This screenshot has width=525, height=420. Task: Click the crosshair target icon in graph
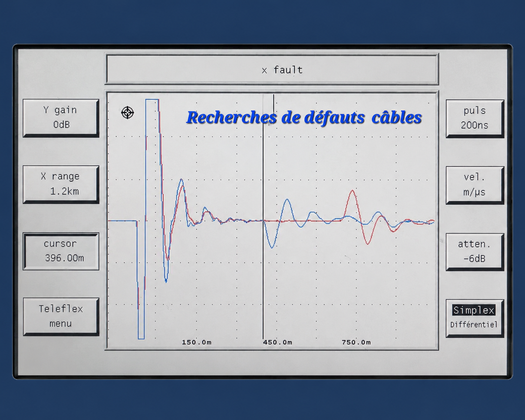pyautogui.click(x=127, y=112)
